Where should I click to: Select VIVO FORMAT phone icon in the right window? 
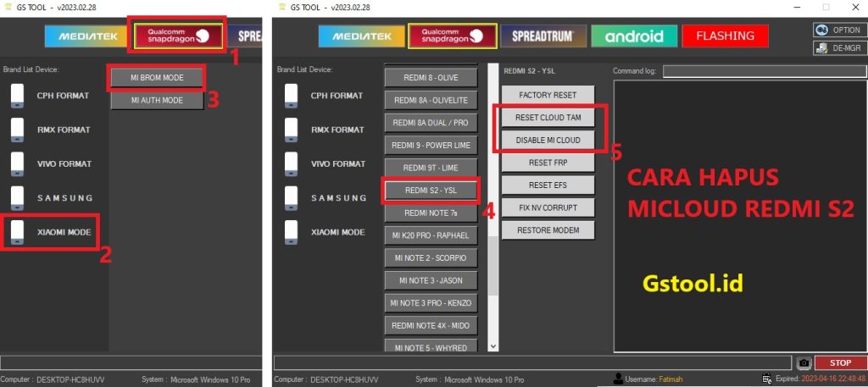pyautogui.click(x=292, y=164)
